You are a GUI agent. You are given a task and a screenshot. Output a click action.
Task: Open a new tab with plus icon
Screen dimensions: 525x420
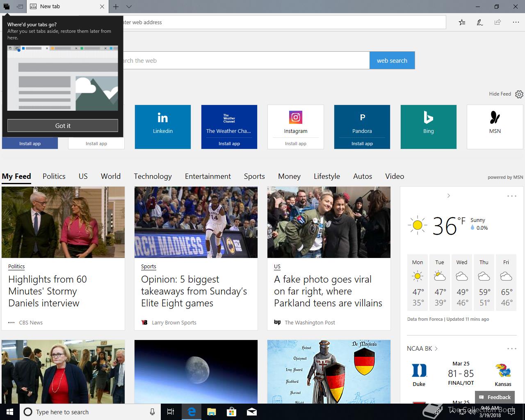(x=116, y=7)
